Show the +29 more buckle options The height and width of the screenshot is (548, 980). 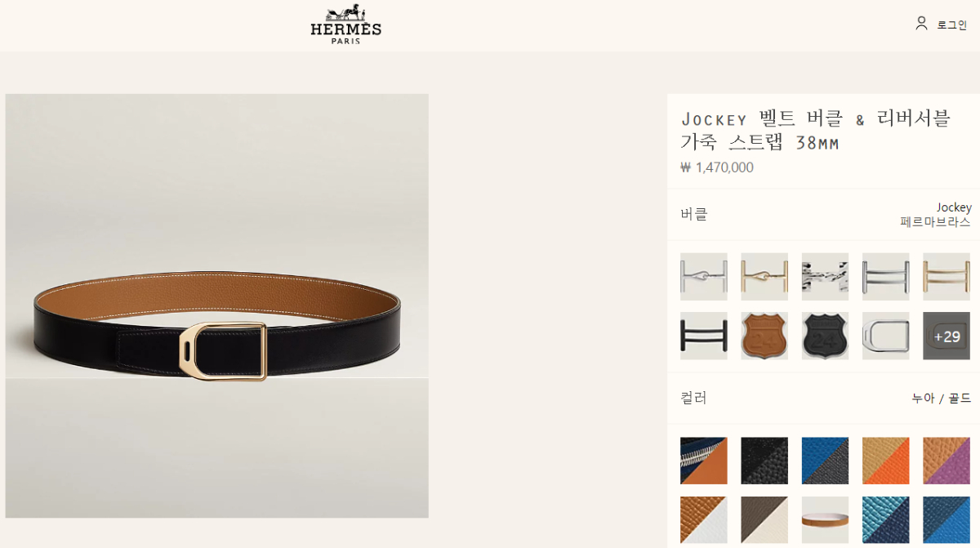[x=947, y=336]
